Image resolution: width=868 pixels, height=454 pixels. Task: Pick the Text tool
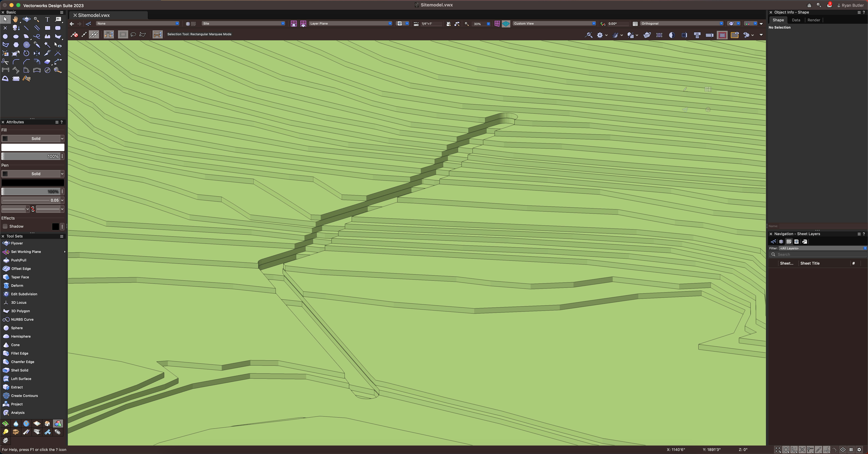pyautogui.click(x=47, y=19)
